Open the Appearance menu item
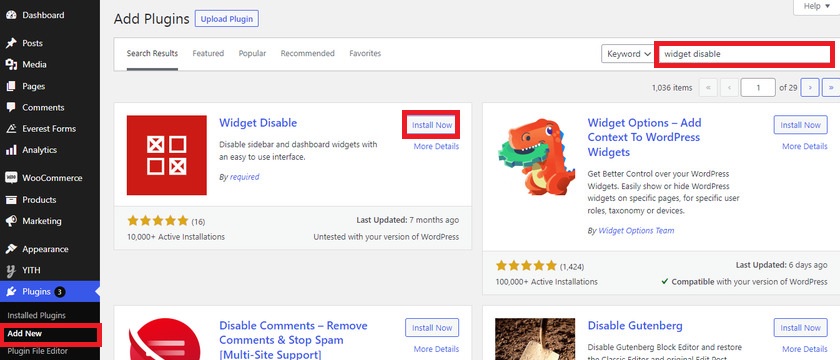This screenshot has width=840, height=360. point(50,249)
